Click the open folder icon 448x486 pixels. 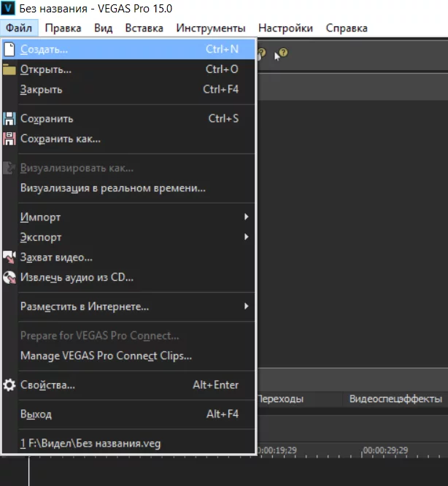pyautogui.click(x=9, y=70)
